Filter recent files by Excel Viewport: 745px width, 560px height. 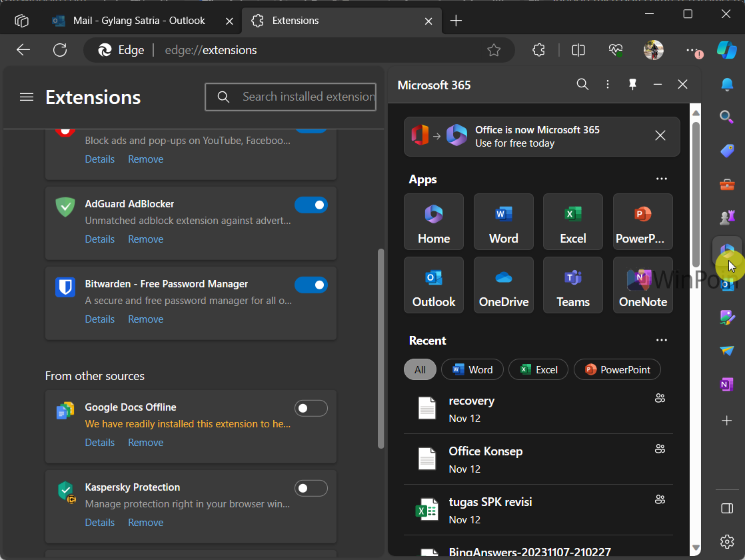tap(538, 369)
